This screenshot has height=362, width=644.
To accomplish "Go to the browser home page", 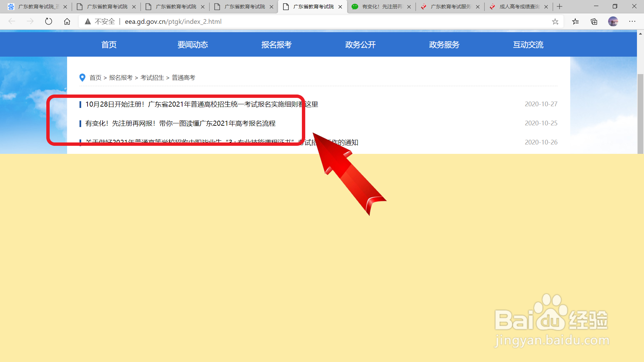I will (x=67, y=21).
